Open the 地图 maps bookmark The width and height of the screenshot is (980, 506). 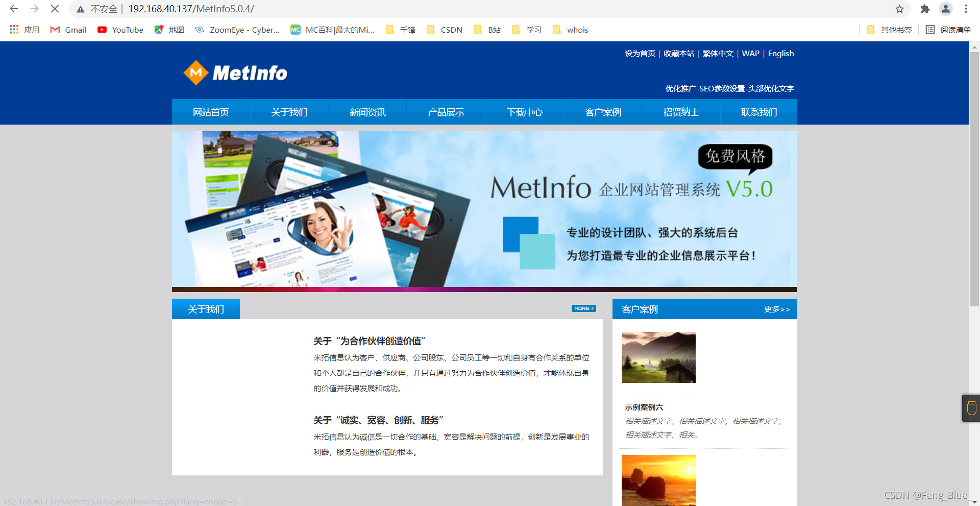169,30
